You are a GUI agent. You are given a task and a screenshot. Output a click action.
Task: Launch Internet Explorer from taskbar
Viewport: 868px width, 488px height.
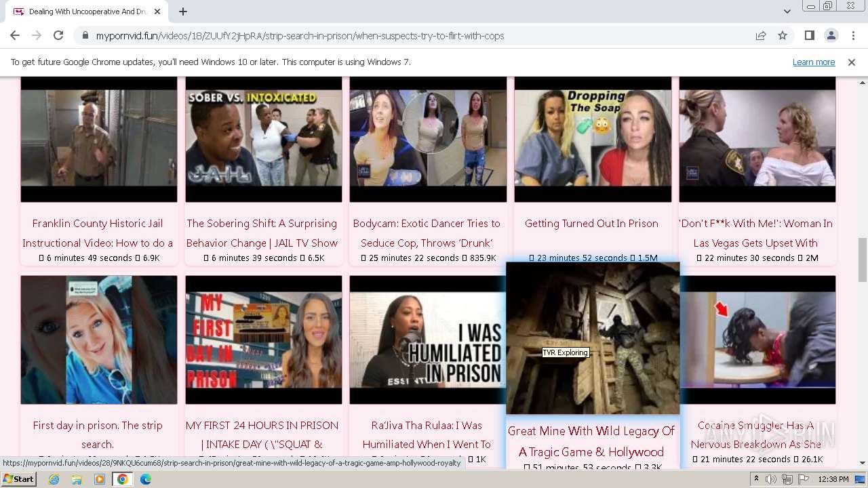(x=54, y=479)
